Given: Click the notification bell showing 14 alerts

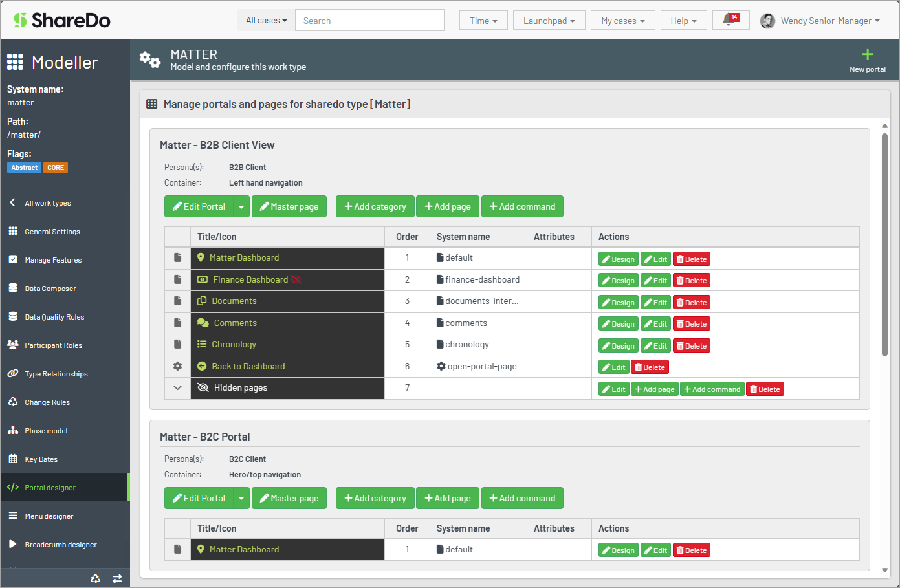Looking at the screenshot, I should (730, 20).
